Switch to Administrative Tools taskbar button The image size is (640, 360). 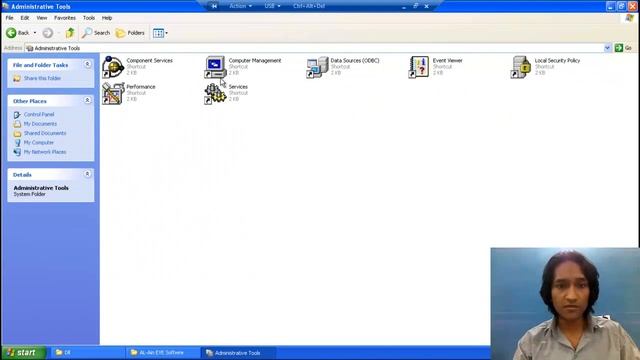238,353
